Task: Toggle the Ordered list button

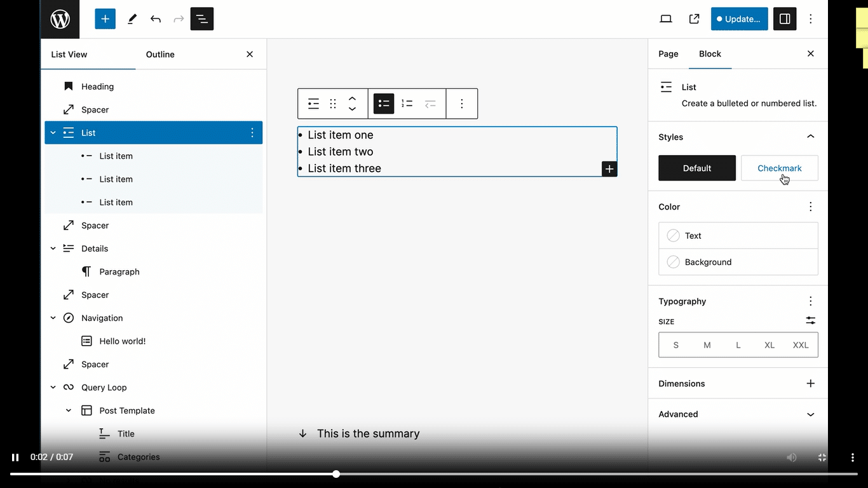Action: (x=407, y=104)
